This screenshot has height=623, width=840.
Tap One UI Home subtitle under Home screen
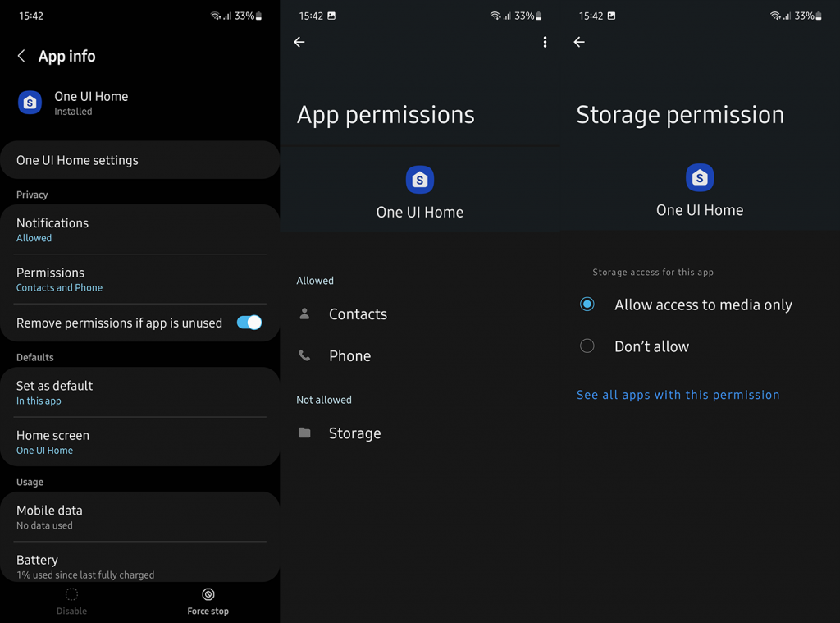pos(44,451)
